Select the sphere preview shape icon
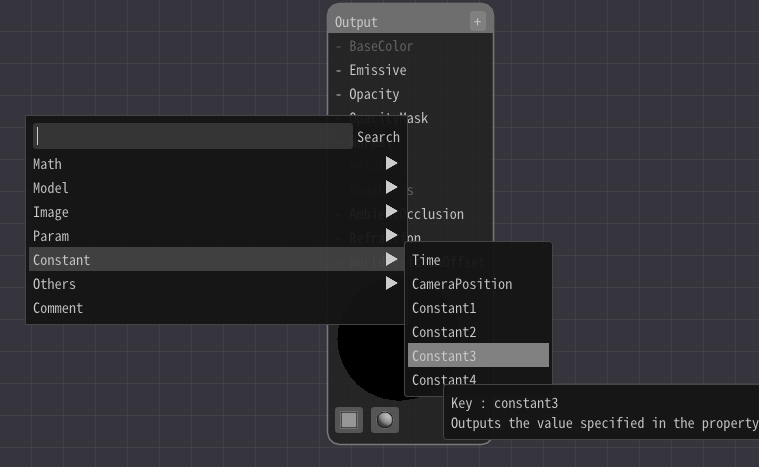The width and height of the screenshot is (759, 467). (x=385, y=420)
